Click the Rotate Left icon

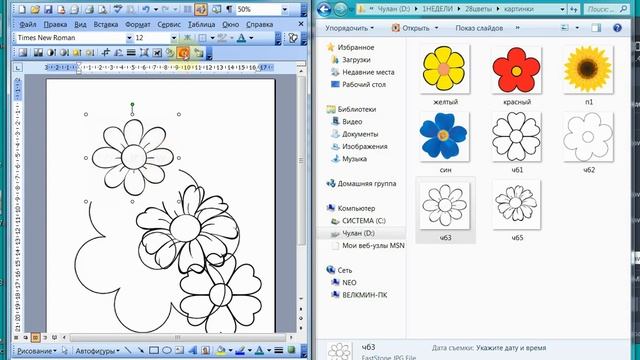118,53
